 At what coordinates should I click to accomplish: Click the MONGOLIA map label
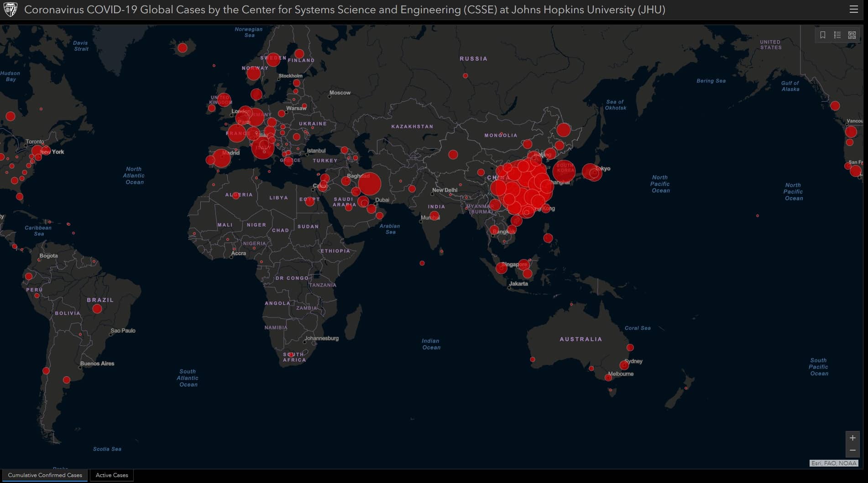(501, 135)
